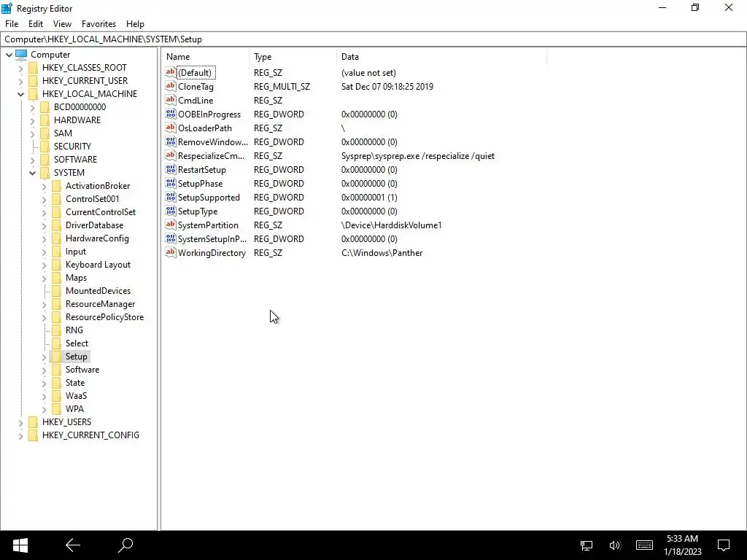This screenshot has width=747, height=560.
Task: Expand the HKEY_CURRENT_USER node
Action: pos(21,81)
